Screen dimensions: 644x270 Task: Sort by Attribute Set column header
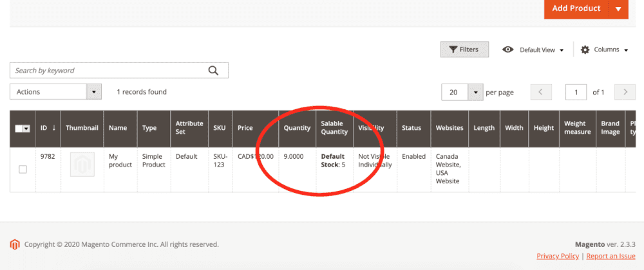point(189,128)
